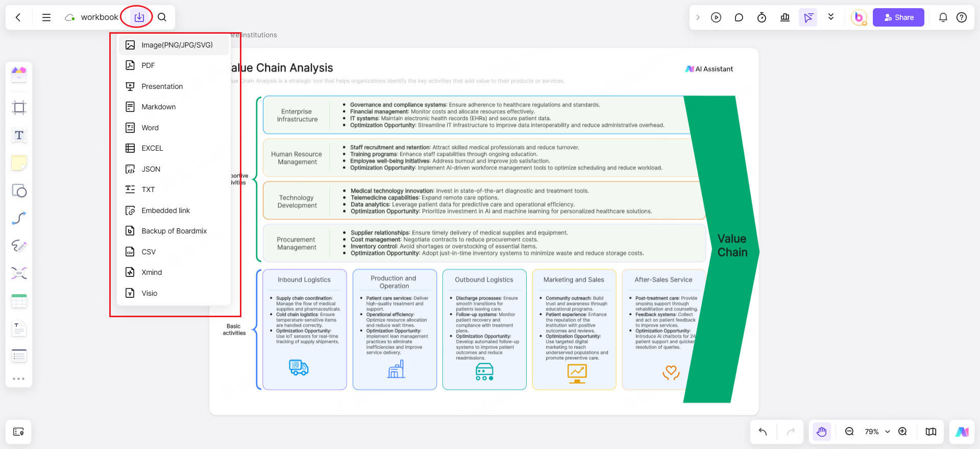Open the AI assistant bottom-right icon

[x=962, y=432]
